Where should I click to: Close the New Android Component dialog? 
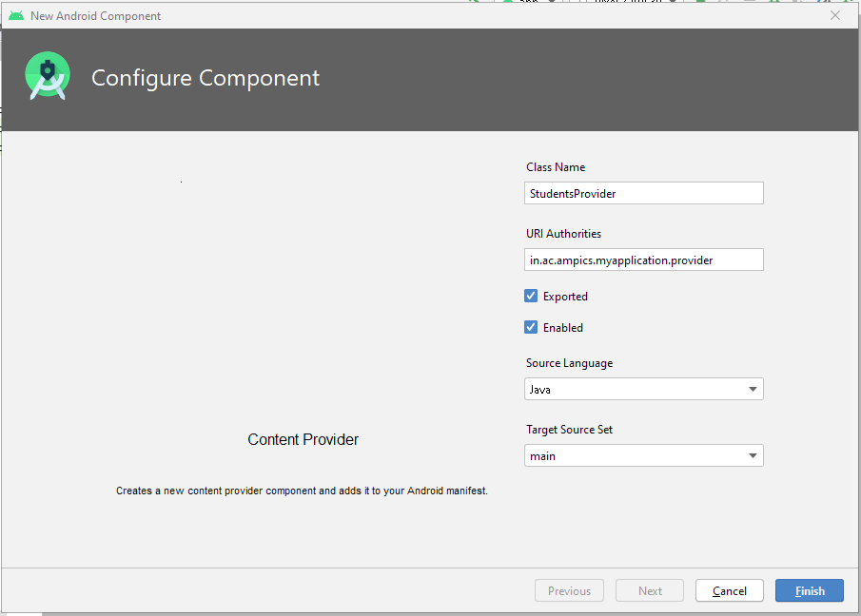[835, 15]
